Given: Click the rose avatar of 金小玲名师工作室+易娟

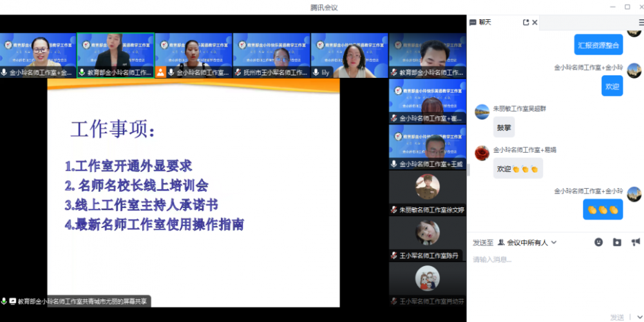Looking at the screenshot, I should pyautogui.click(x=482, y=153).
